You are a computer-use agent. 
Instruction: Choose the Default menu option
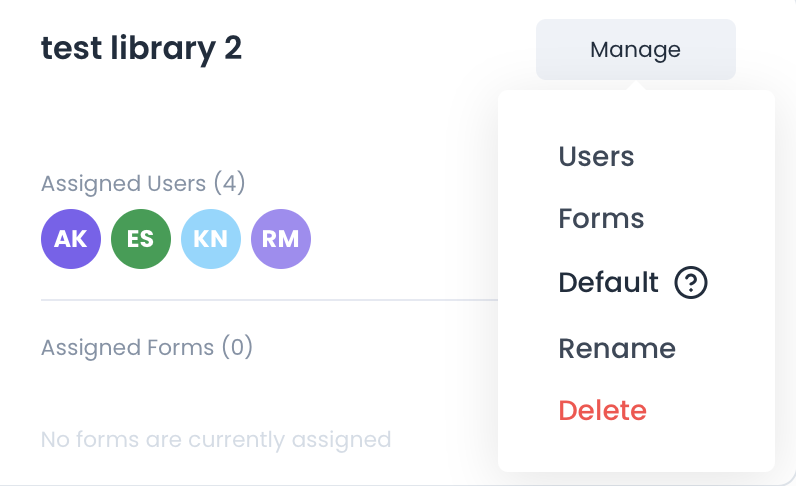click(608, 283)
